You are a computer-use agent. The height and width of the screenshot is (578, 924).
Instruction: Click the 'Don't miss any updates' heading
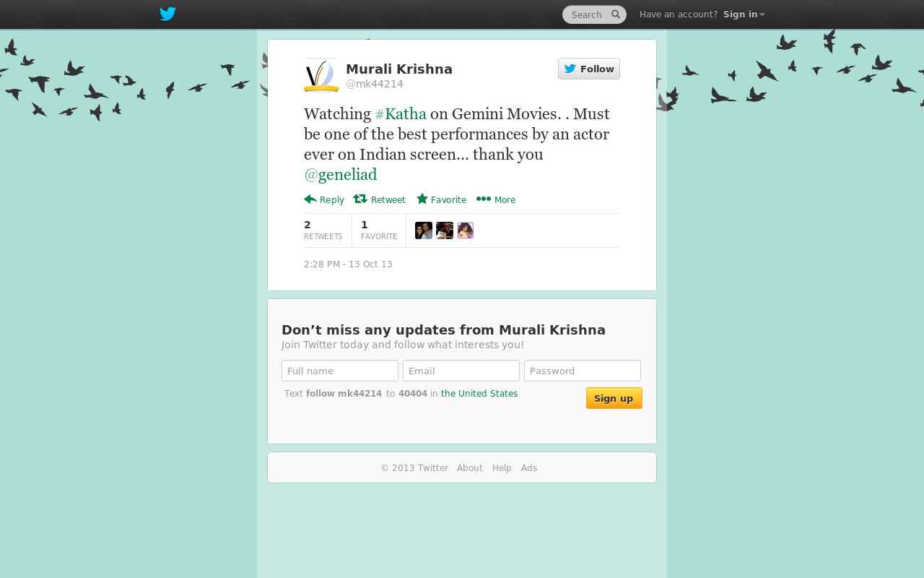pos(443,330)
